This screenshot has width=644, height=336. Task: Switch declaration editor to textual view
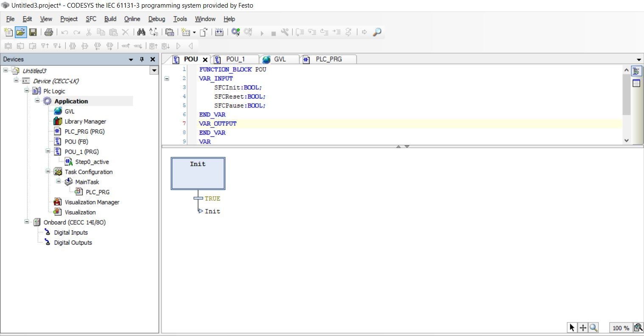click(636, 71)
